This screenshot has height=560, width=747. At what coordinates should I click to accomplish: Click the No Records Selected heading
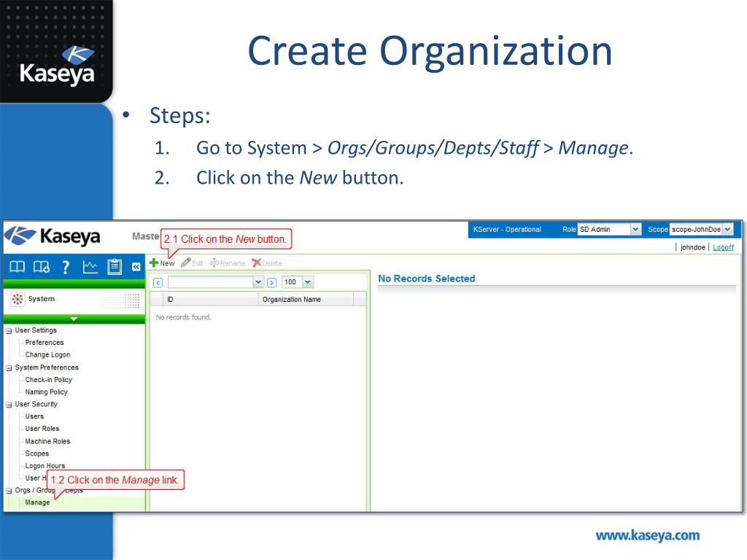click(x=426, y=279)
